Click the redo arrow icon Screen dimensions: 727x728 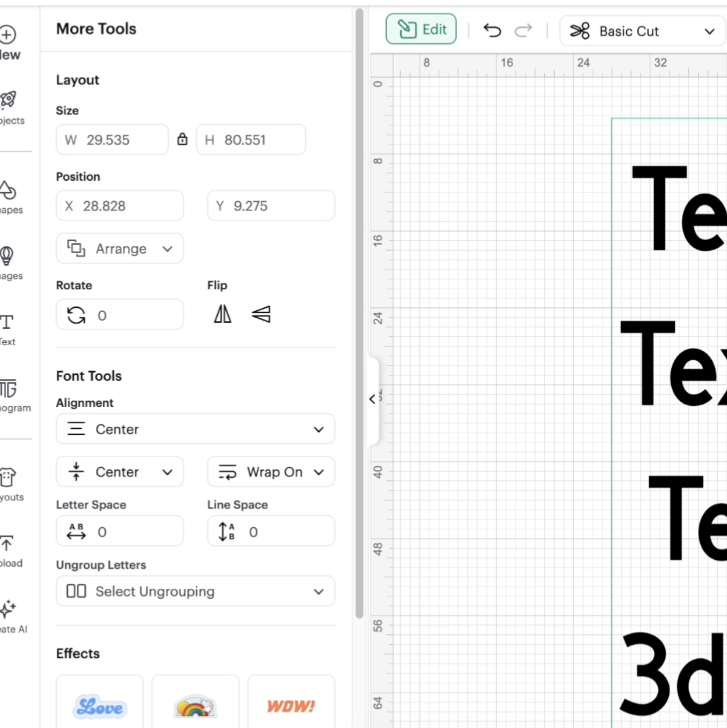click(523, 31)
